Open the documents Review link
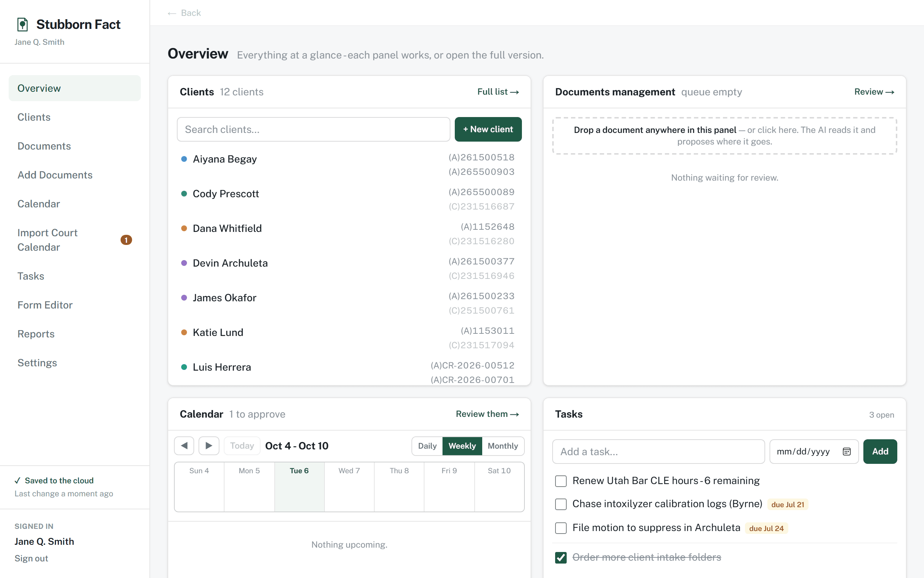Viewport: 924px width, 578px height. click(x=874, y=92)
